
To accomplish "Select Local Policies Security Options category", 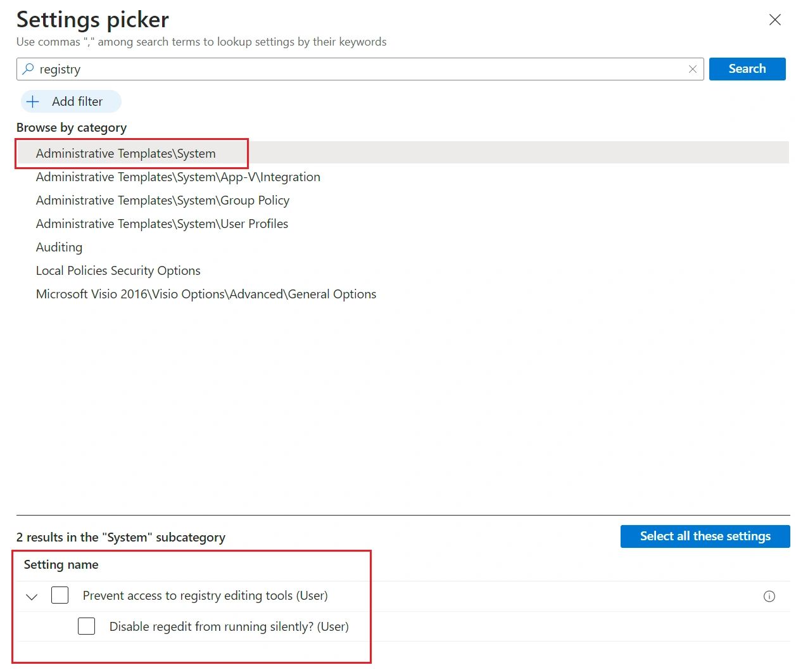I will point(118,270).
